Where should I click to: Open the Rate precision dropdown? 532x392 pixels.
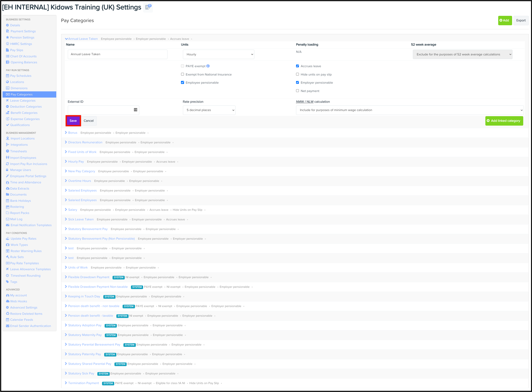(x=209, y=110)
